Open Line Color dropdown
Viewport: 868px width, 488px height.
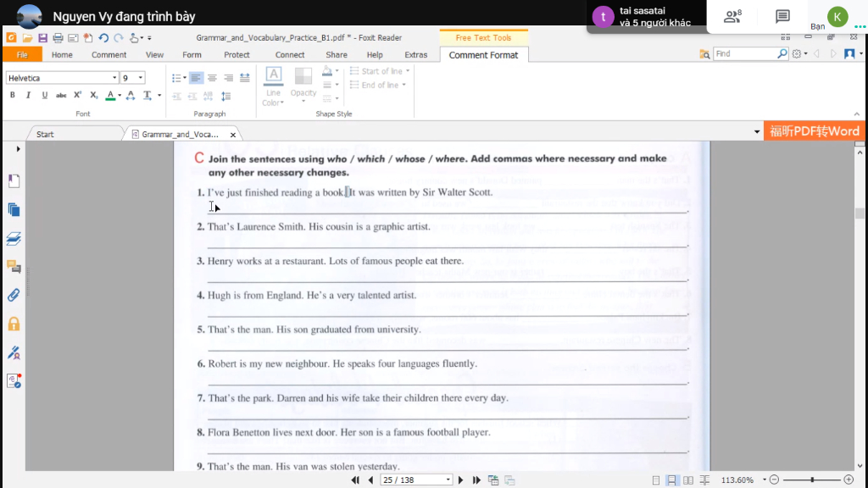tap(274, 87)
